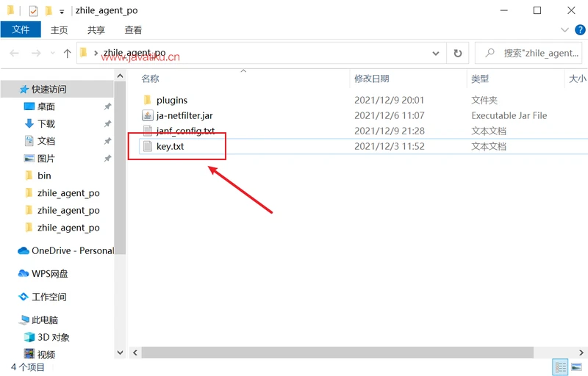The image size is (588, 376).
Task: Click the refresh button beside address bar
Action: pos(458,53)
